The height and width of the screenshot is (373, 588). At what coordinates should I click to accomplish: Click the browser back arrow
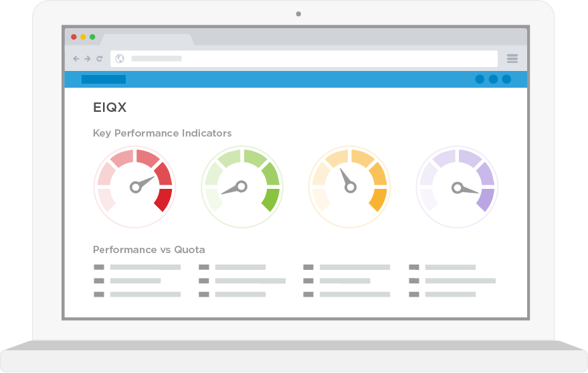point(76,58)
